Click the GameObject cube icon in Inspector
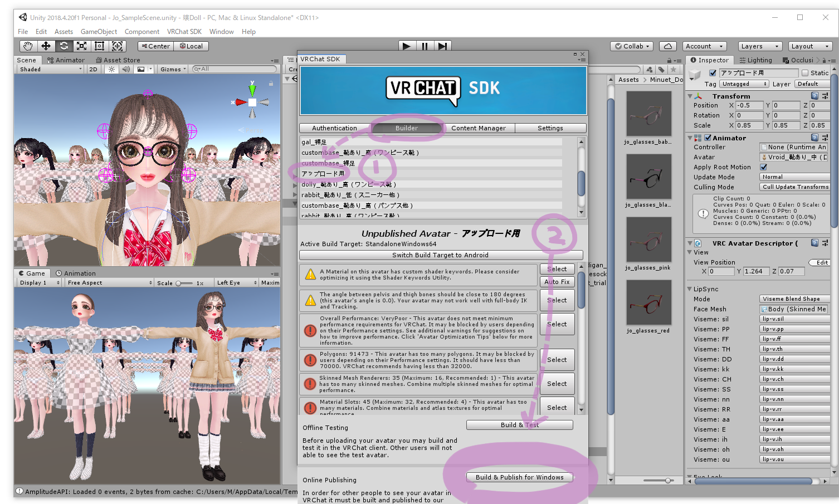 coord(695,75)
